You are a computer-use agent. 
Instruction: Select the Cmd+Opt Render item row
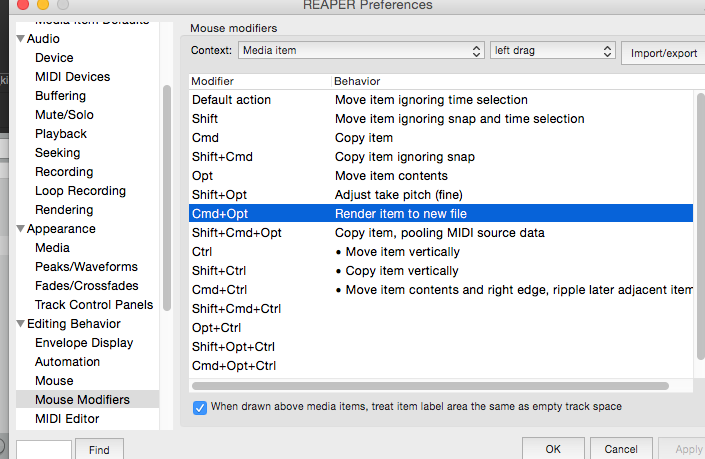tap(440, 214)
